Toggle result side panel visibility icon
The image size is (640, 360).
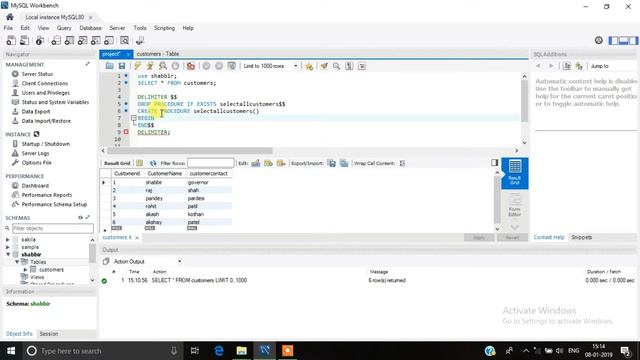(495, 163)
